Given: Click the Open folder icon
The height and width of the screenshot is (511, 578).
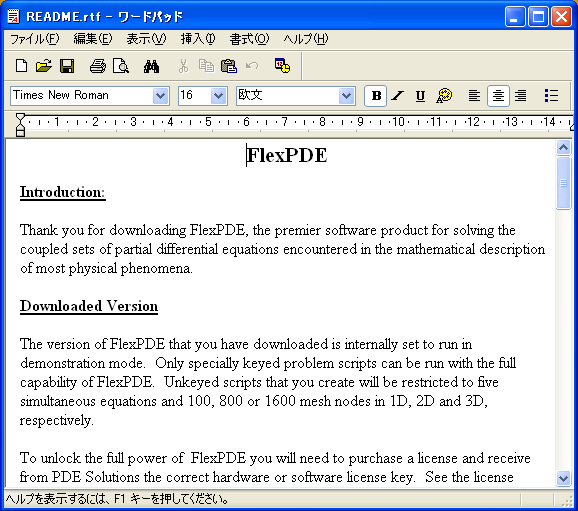Looking at the screenshot, I should coord(44,66).
